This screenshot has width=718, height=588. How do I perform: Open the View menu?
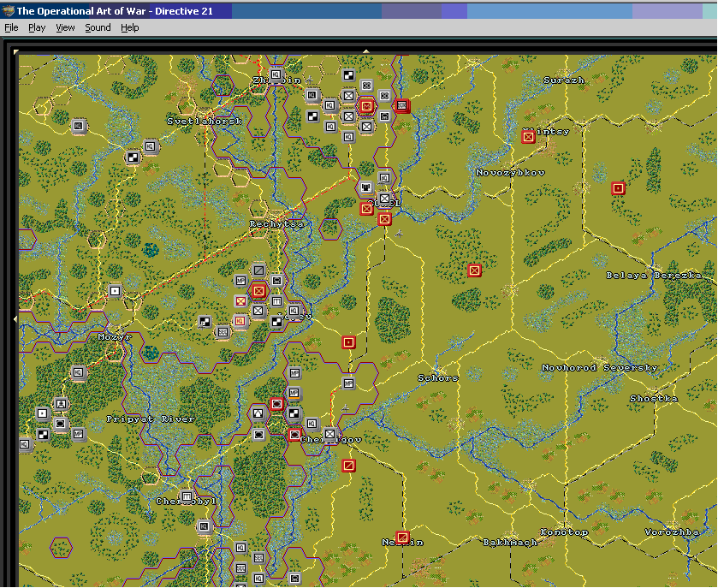click(65, 27)
